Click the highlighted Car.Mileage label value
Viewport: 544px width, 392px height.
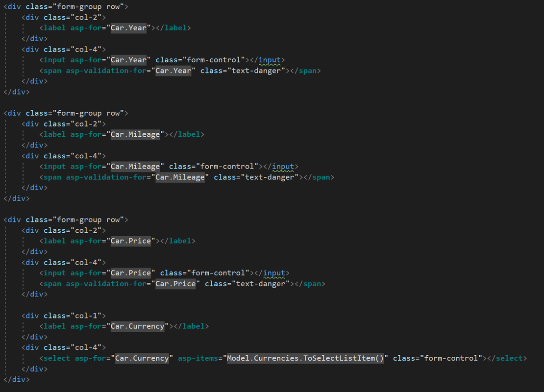[135, 134]
